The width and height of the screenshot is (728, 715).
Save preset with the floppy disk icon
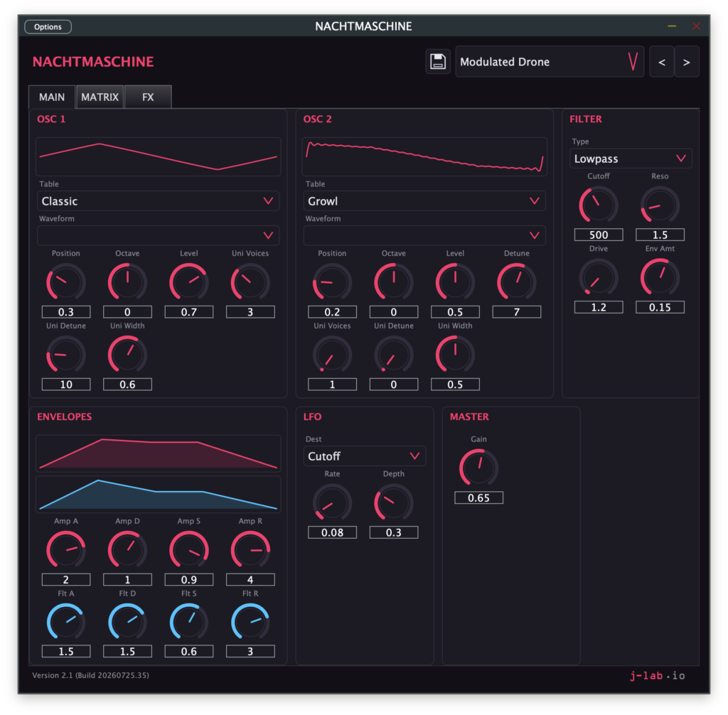click(x=437, y=61)
